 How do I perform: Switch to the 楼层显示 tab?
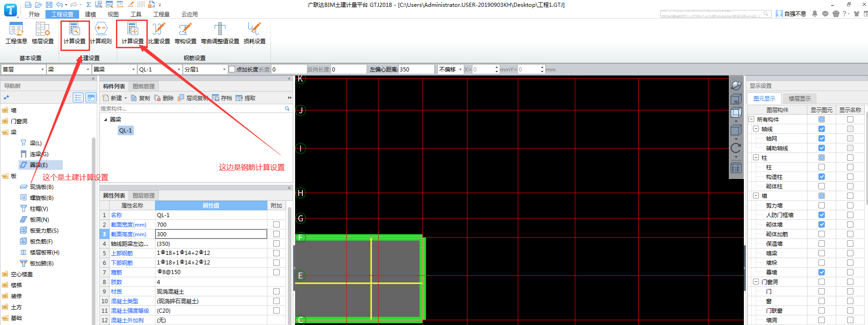pyautogui.click(x=800, y=98)
